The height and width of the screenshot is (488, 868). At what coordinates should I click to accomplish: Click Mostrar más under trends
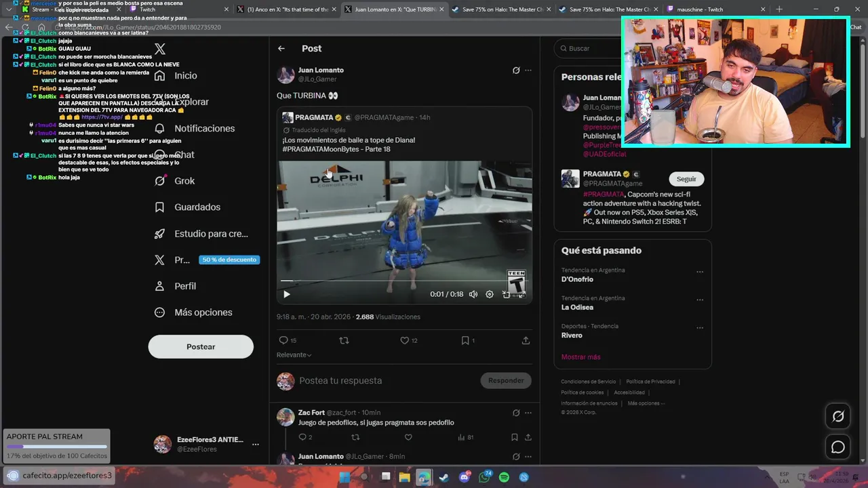point(580,357)
